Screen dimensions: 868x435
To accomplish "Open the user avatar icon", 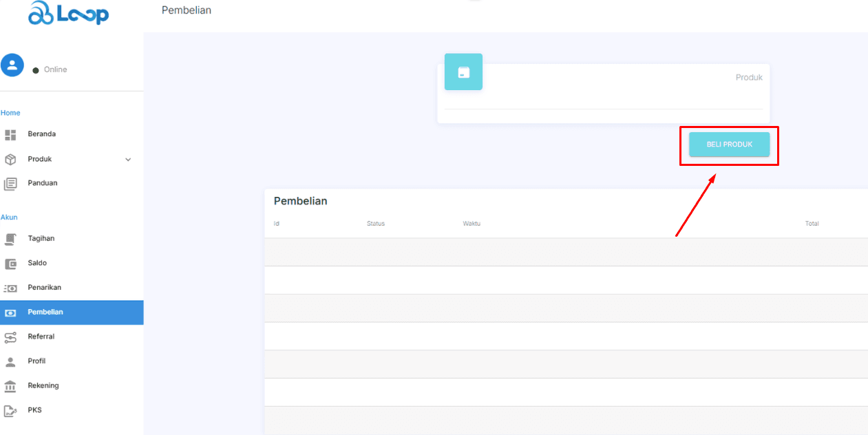I will (12, 65).
